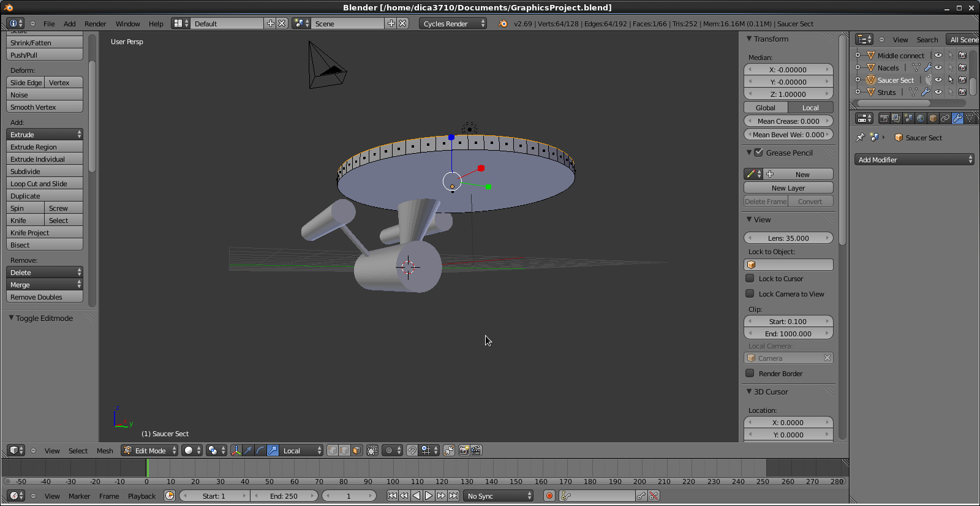Open the Cycles Render engine dropdown
This screenshot has height=506, width=980.
pos(453,23)
